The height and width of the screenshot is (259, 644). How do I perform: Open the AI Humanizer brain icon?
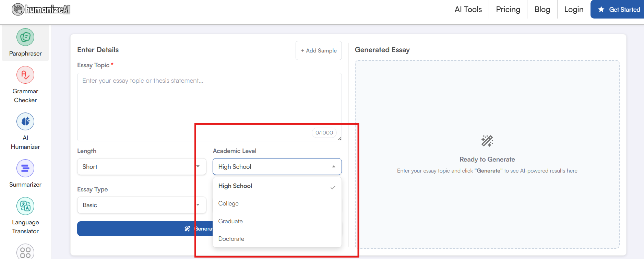point(25,121)
